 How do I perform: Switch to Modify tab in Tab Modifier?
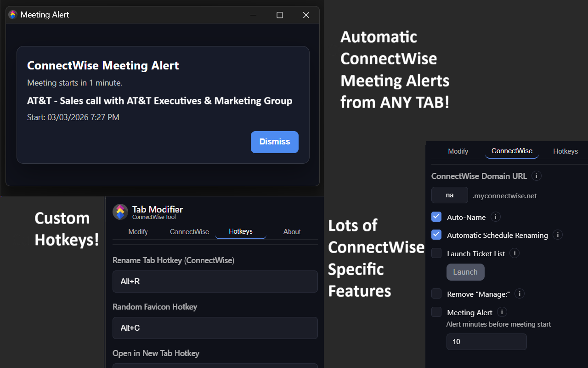[x=138, y=232]
